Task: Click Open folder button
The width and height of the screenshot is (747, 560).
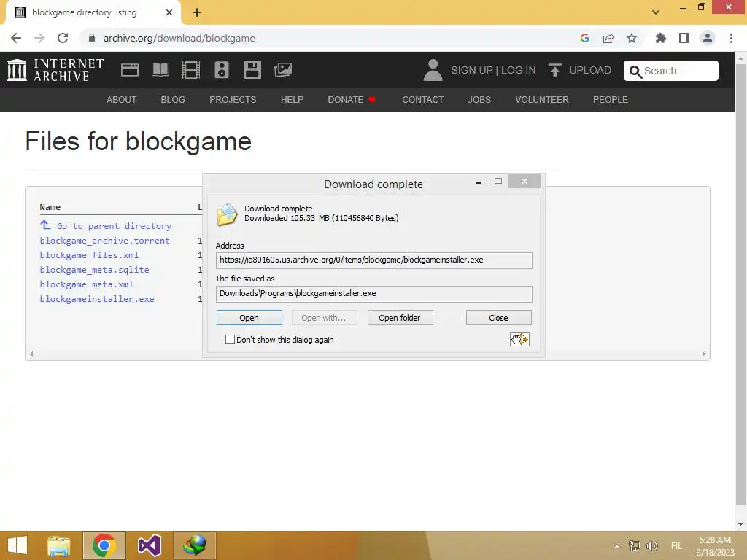Action: click(400, 318)
